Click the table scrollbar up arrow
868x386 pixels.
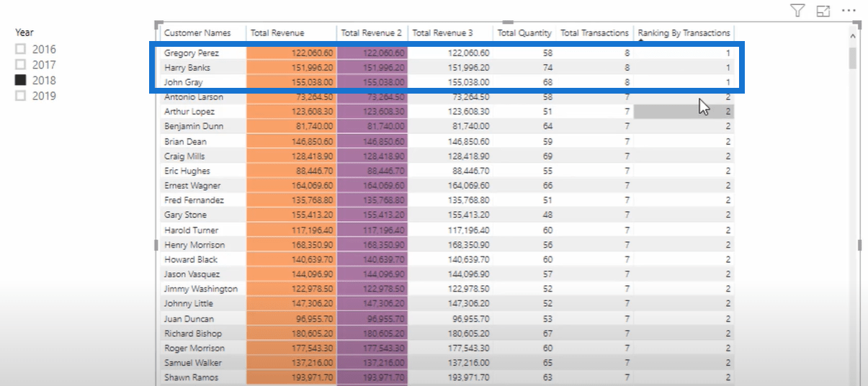852,35
